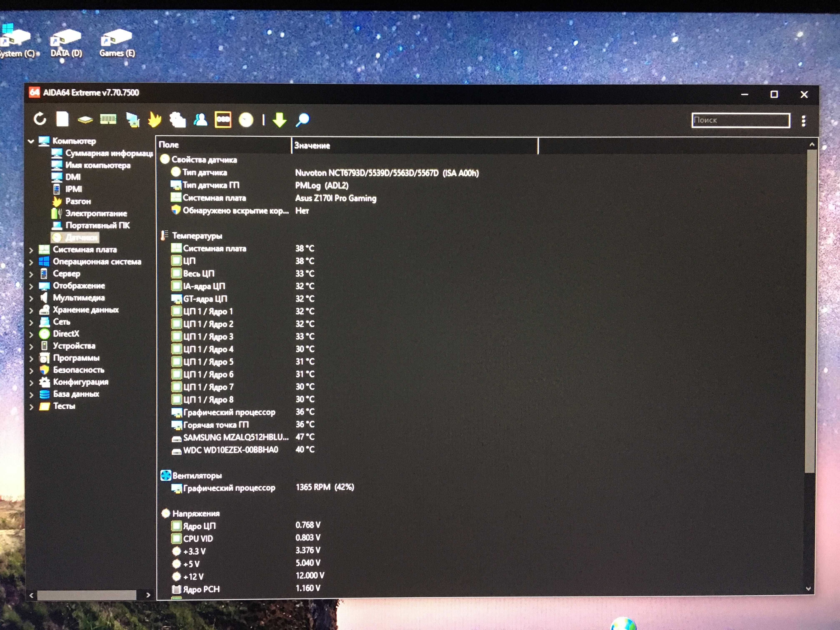Expand the Мультимедиа tree node
Viewport: 840px width, 630px height.
[x=31, y=299]
